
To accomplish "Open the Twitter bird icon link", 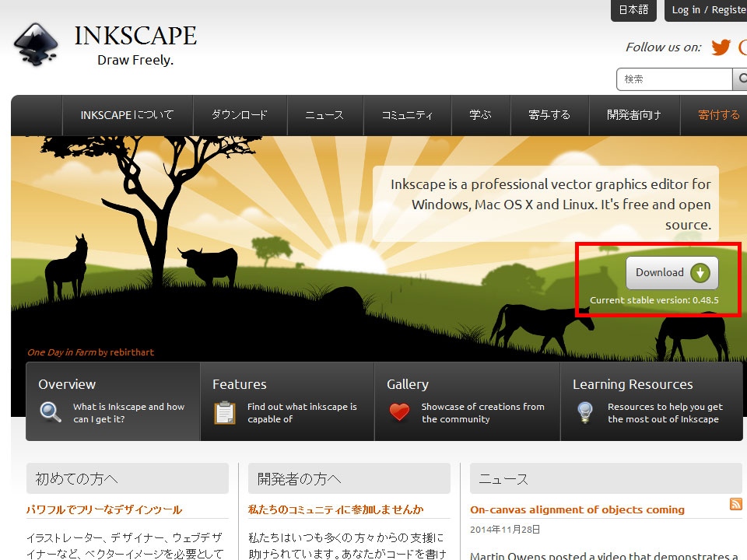I will [x=721, y=47].
